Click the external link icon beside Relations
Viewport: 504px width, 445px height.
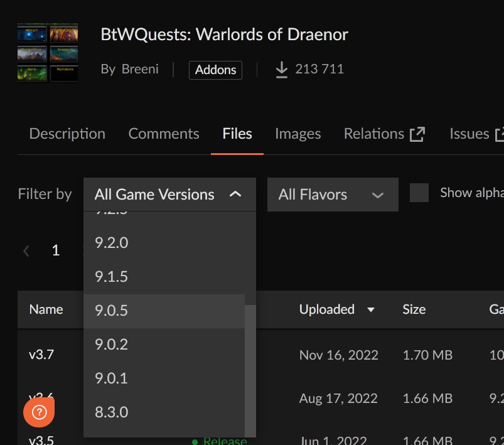point(417,134)
